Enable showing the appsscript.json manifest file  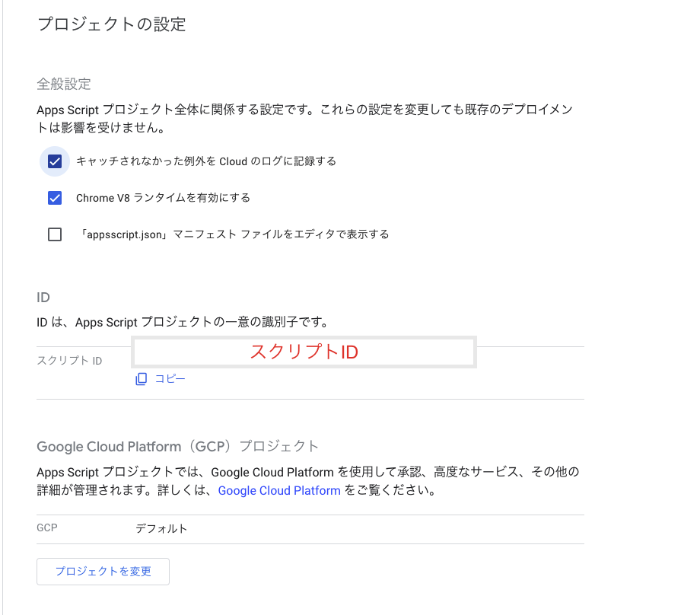click(x=54, y=234)
